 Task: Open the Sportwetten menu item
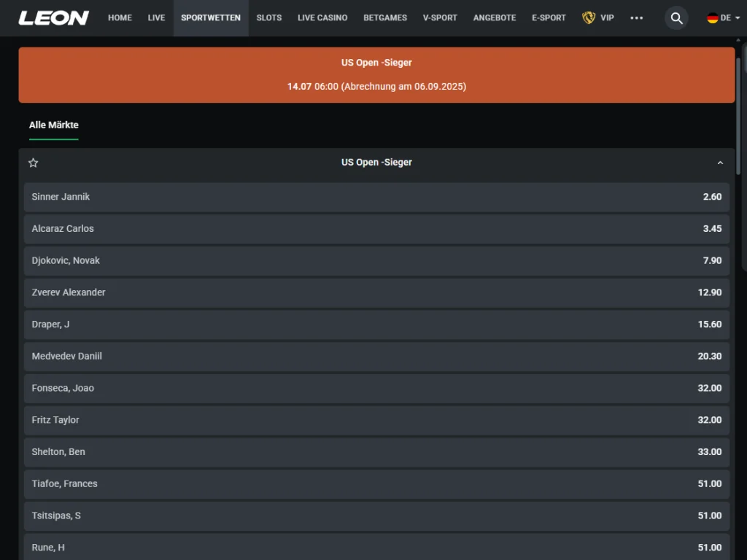coord(211,17)
